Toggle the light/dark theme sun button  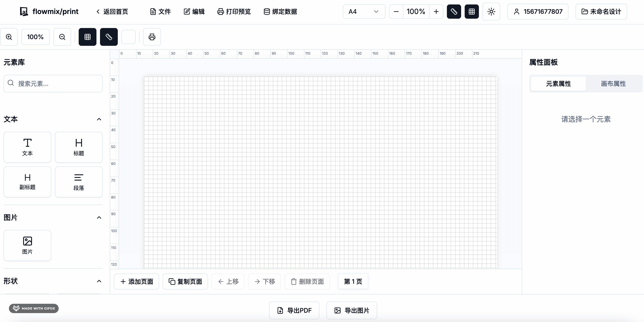click(491, 12)
